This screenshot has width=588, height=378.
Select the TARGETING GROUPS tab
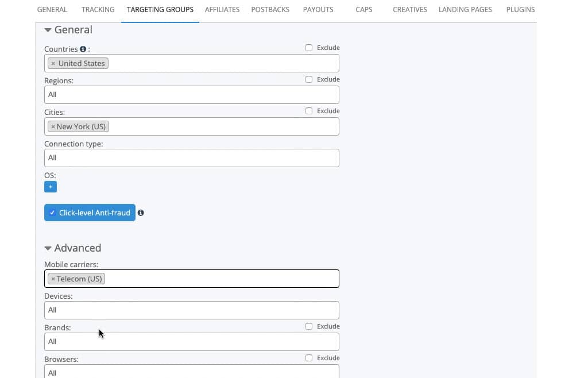tap(160, 9)
